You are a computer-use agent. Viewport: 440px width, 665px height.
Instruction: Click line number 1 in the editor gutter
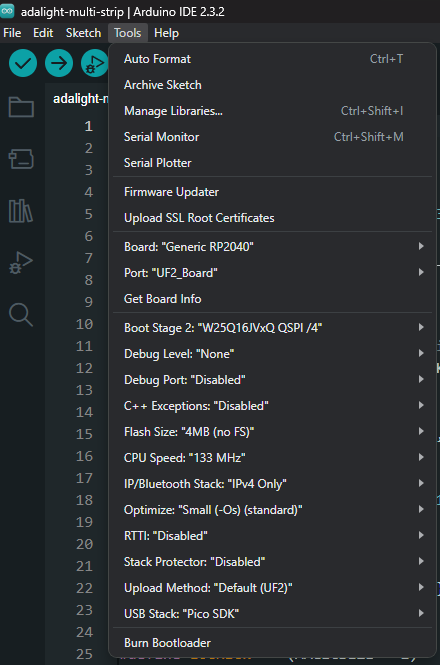click(x=88, y=126)
